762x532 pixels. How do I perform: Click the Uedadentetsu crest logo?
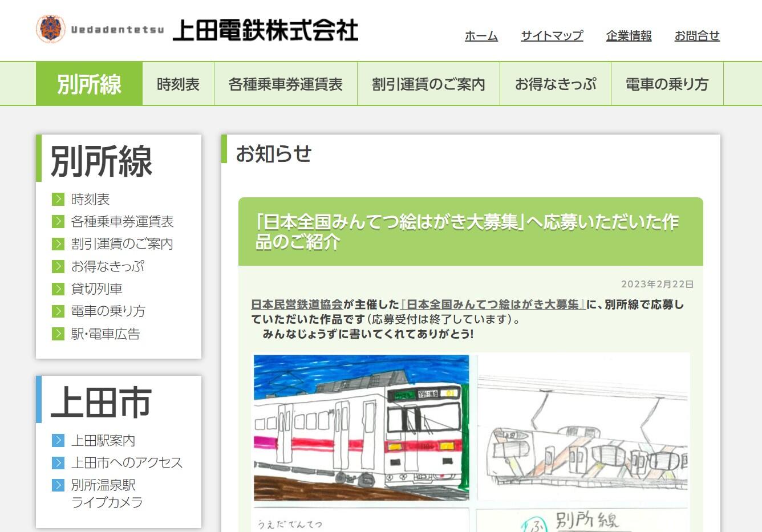coord(50,29)
